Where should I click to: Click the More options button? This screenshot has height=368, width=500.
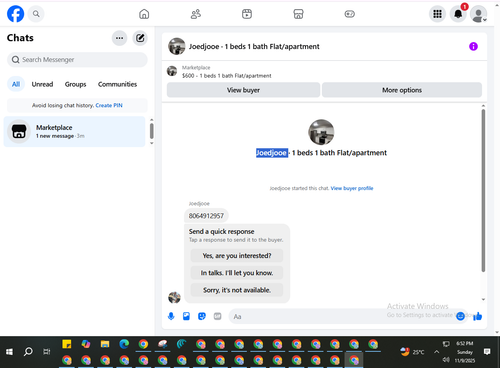tap(402, 90)
